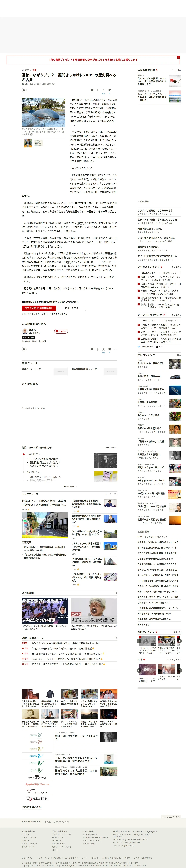Viewport: 186px width, 868px height.
Task: Enlarge the whale sculpture photo
Action: pos(44,113)
